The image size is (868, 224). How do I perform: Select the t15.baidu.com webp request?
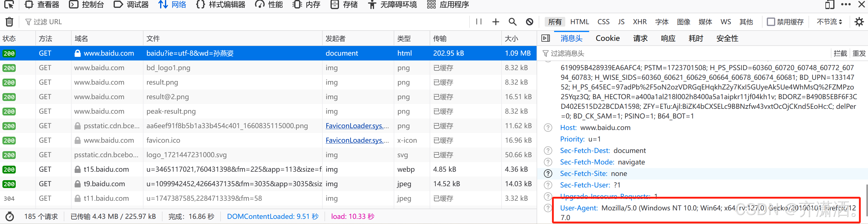click(268, 169)
